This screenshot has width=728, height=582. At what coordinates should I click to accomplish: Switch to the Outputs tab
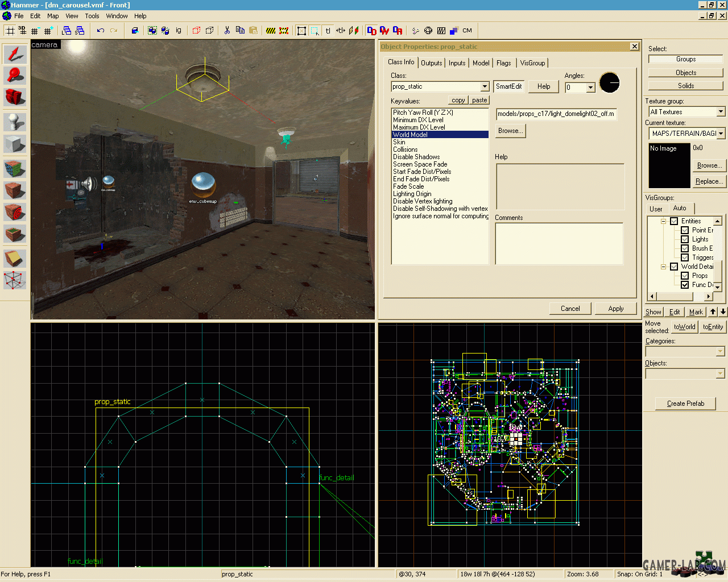click(431, 63)
